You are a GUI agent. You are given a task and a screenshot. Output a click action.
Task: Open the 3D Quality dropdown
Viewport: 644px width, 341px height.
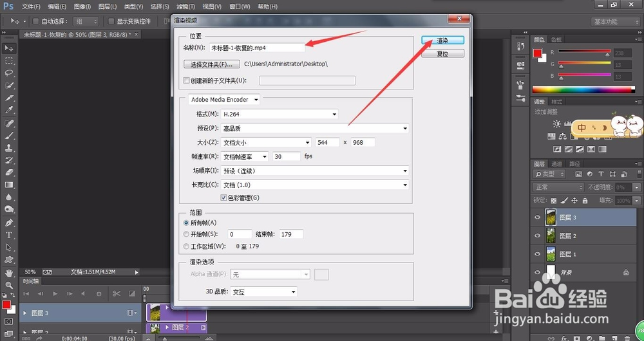point(263,291)
